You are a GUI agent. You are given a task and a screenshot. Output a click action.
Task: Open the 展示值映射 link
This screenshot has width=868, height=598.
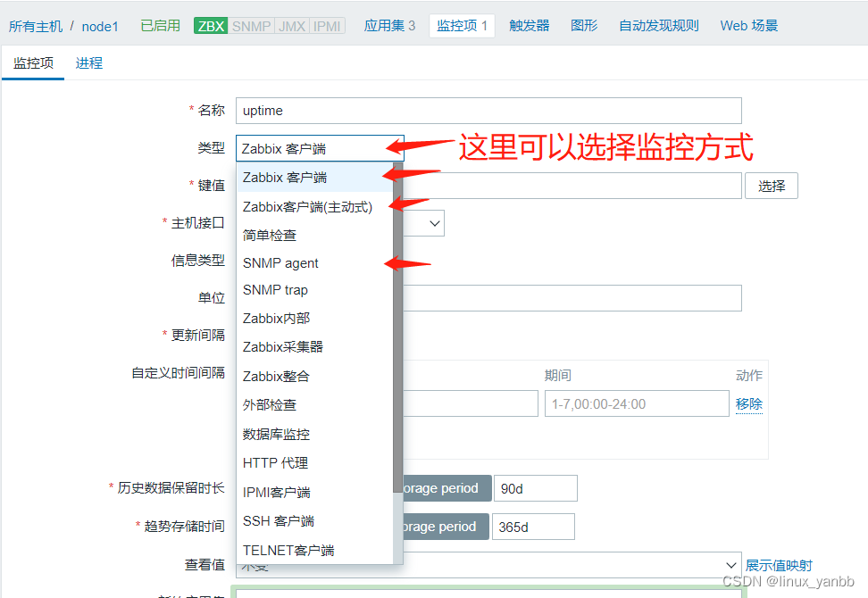(x=779, y=565)
